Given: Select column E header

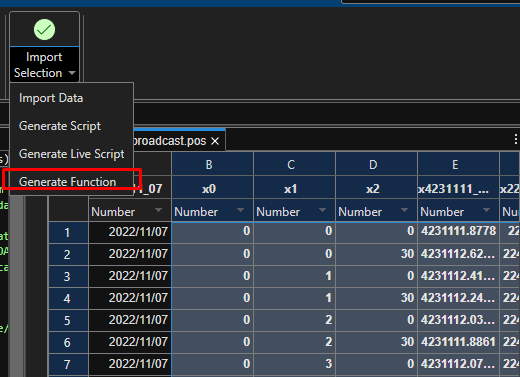Looking at the screenshot, I should [x=458, y=164].
